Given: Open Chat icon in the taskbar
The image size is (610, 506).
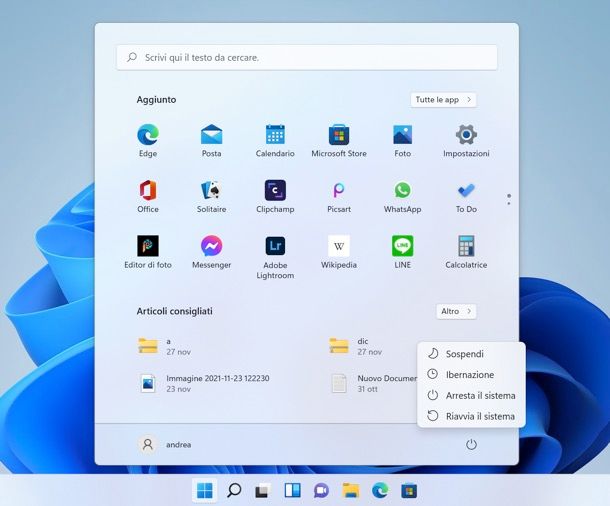Looking at the screenshot, I should point(321,490).
